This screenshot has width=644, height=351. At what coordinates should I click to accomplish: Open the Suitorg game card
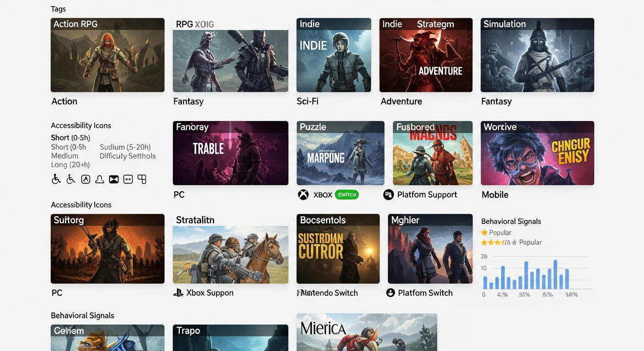click(x=107, y=249)
